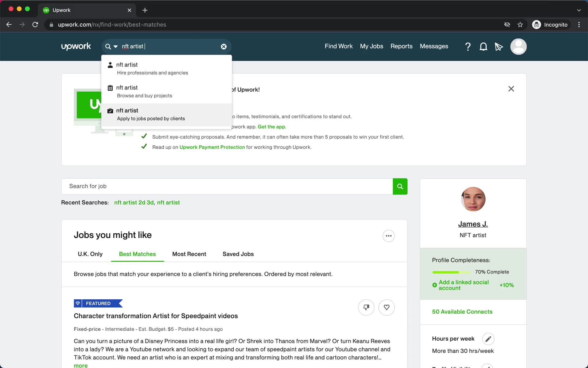Screen dimensions: 588x368
Task: Select the Best Matches tab
Action: pyautogui.click(x=137, y=254)
